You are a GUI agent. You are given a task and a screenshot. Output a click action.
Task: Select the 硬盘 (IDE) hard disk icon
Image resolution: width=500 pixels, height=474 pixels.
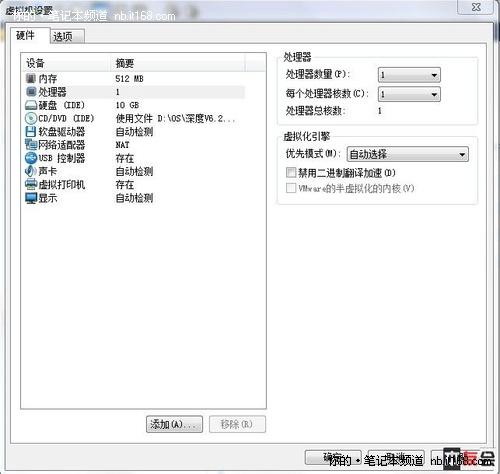click(x=31, y=105)
